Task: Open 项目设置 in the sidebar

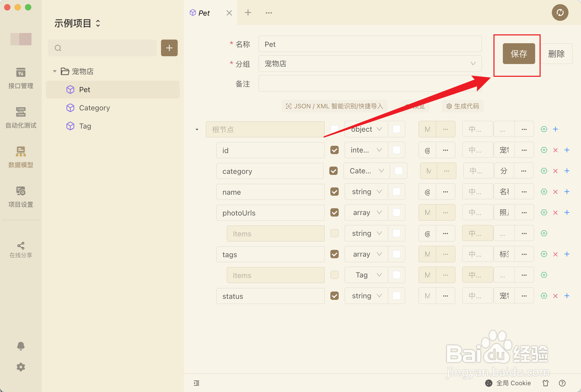Action: coord(21,197)
